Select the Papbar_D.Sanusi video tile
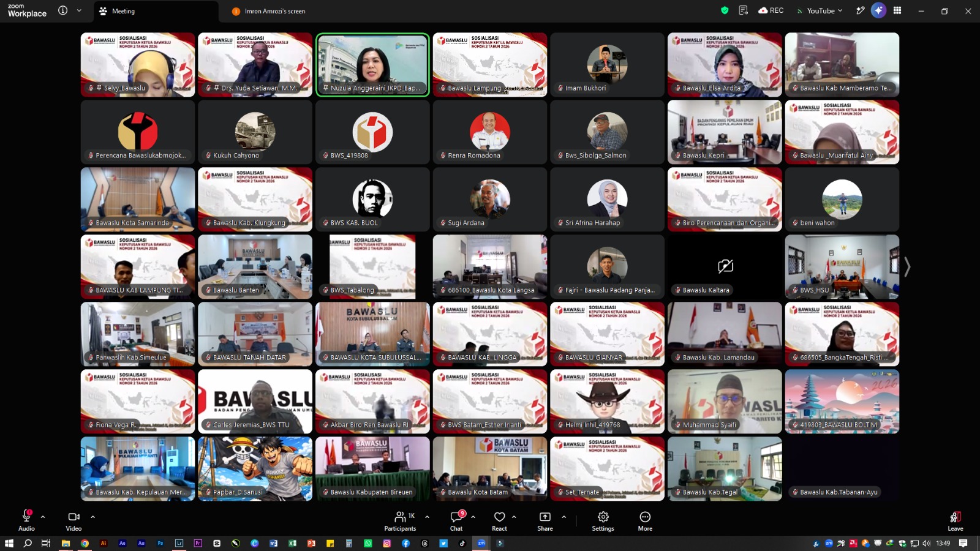The image size is (980, 551). point(255,468)
